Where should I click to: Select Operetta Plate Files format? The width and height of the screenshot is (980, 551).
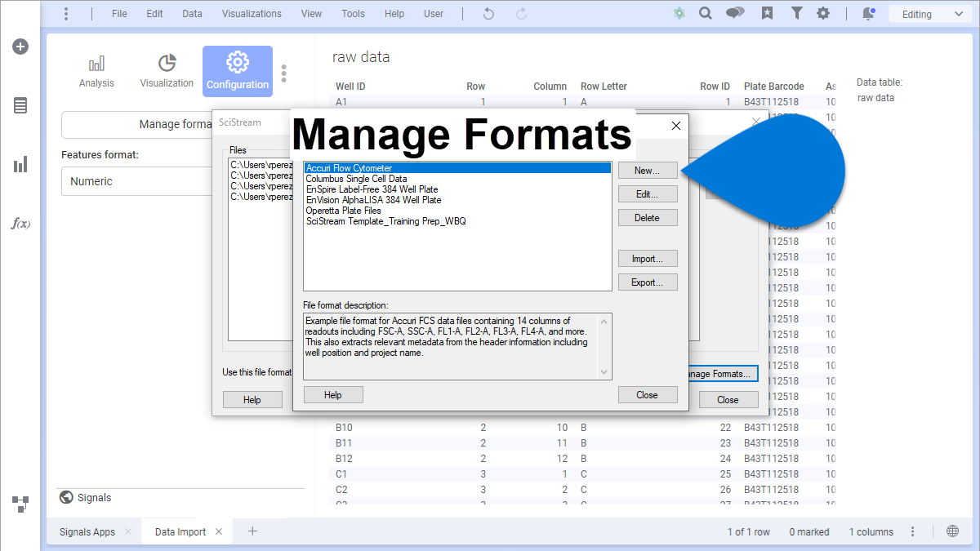pos(457,211)
